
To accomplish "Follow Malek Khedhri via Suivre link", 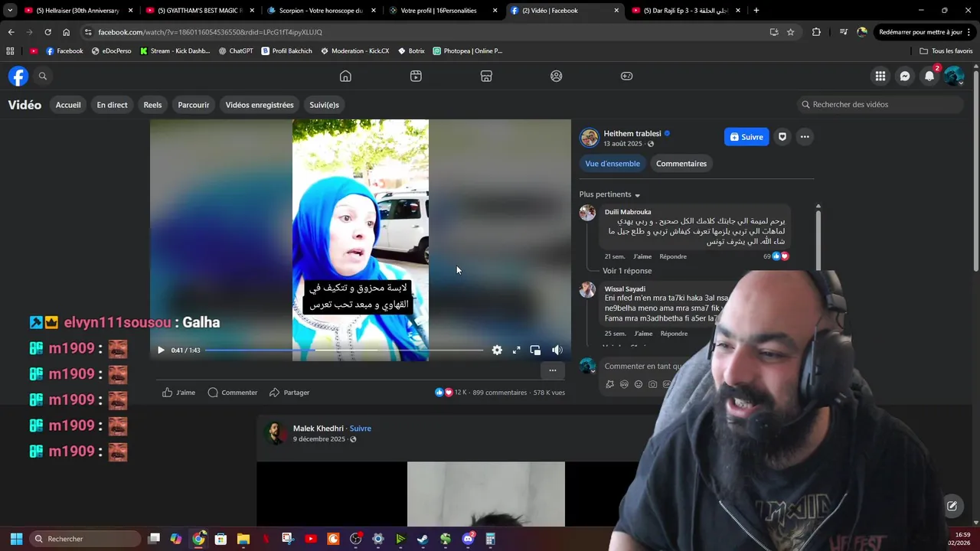I will pos(361,429).
